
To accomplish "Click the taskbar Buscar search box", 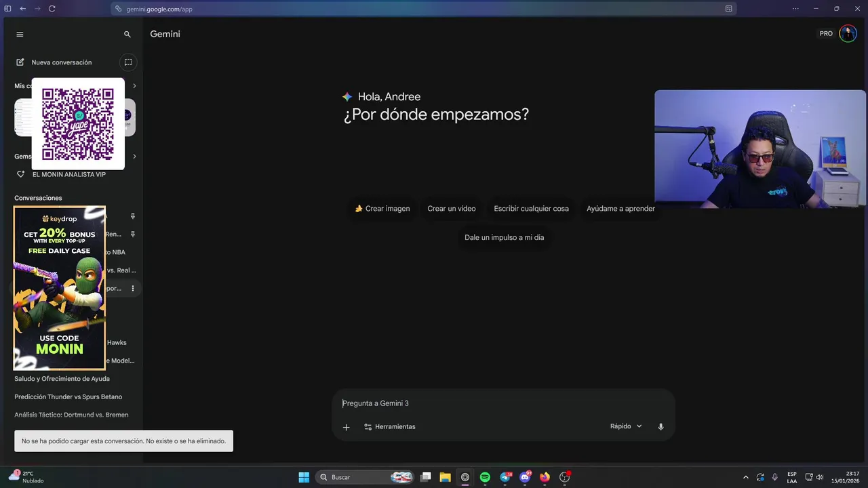I will click(x=366, y=477).
